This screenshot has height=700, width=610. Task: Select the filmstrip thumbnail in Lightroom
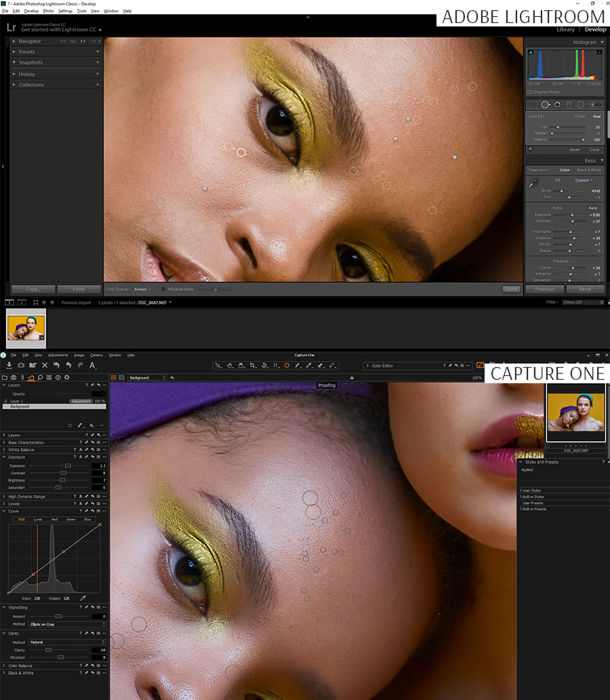[x=26, y=328]
